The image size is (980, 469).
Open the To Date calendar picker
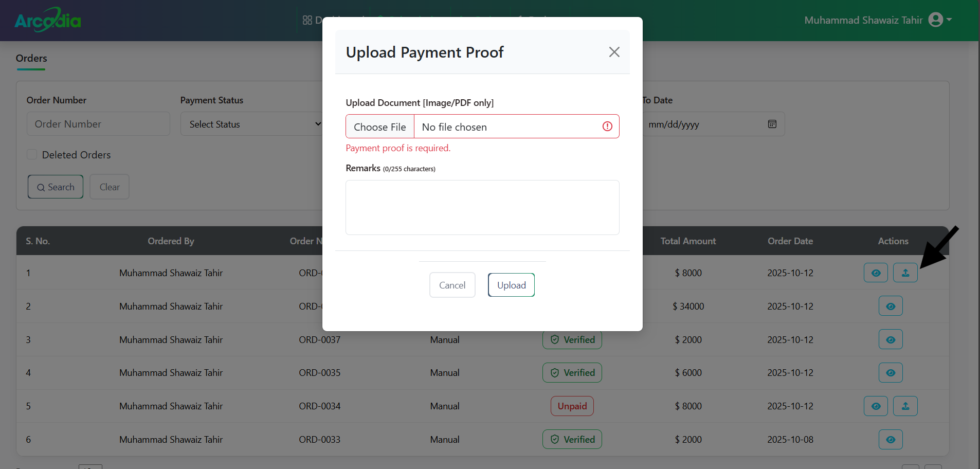772,124
